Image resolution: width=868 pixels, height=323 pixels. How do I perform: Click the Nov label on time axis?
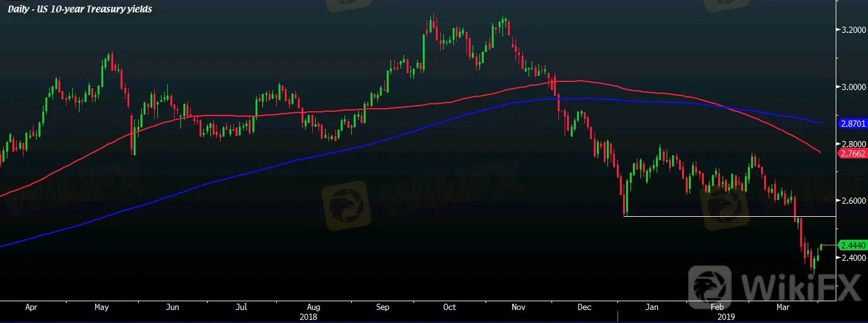tap(520, 307)
